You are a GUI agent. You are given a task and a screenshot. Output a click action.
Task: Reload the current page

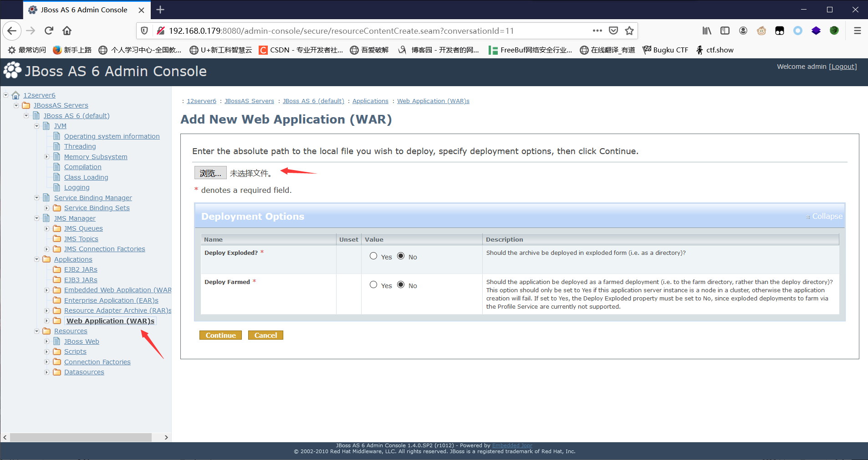(49, 31)
